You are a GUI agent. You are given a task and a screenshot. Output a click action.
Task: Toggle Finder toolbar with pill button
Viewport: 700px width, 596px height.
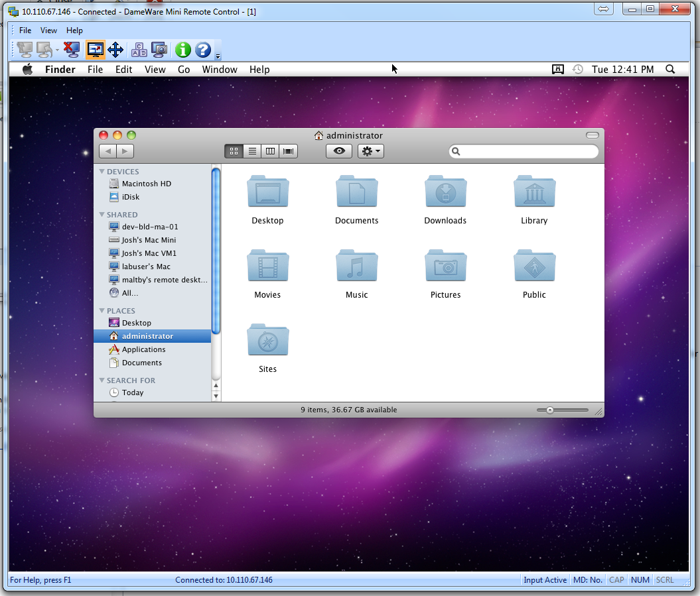(x=593, y=135)
